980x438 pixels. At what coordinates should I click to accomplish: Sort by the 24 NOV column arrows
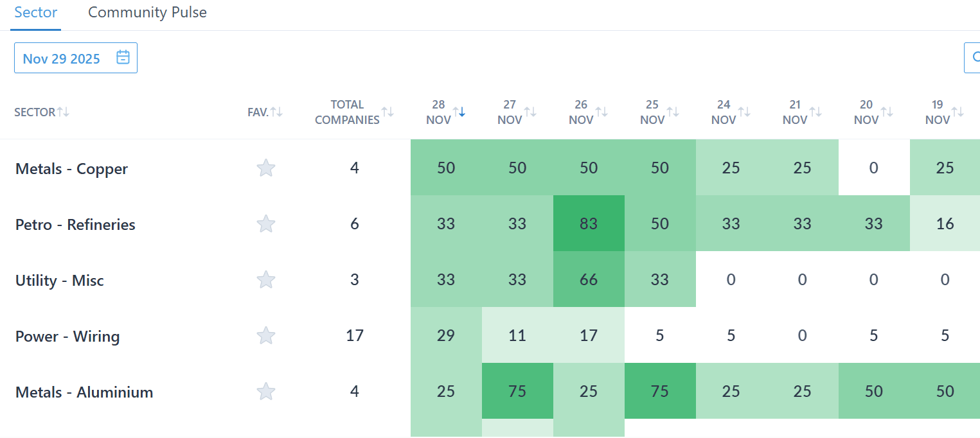click(x=744, y=112)
